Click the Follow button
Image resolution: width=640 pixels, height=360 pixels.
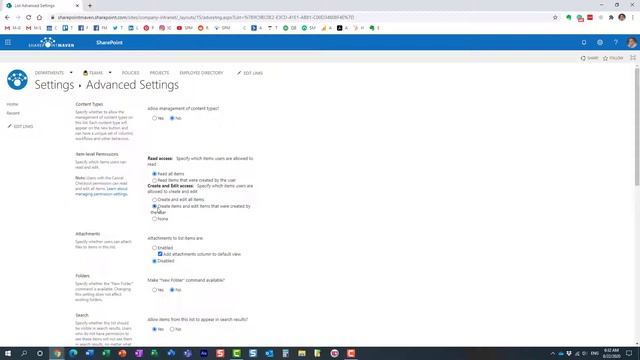click(x=613, y=58)
